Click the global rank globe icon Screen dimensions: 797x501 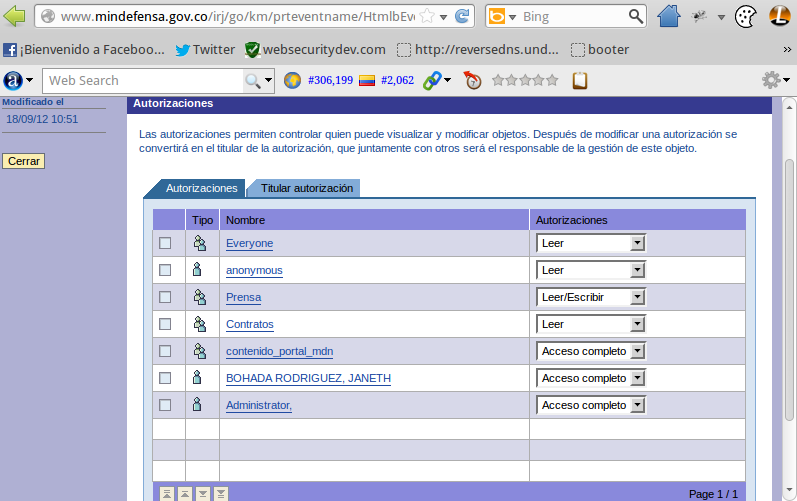292,80
